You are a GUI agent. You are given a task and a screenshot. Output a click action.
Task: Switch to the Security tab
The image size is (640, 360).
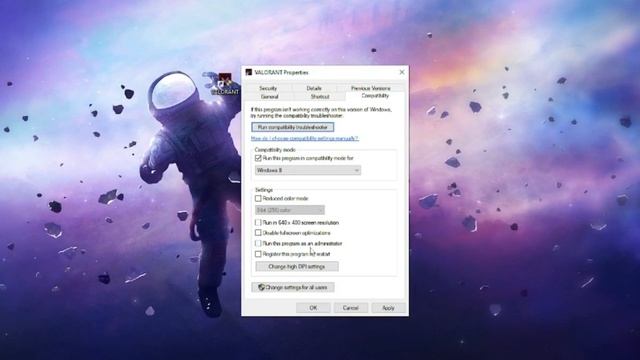coord(268,88)
